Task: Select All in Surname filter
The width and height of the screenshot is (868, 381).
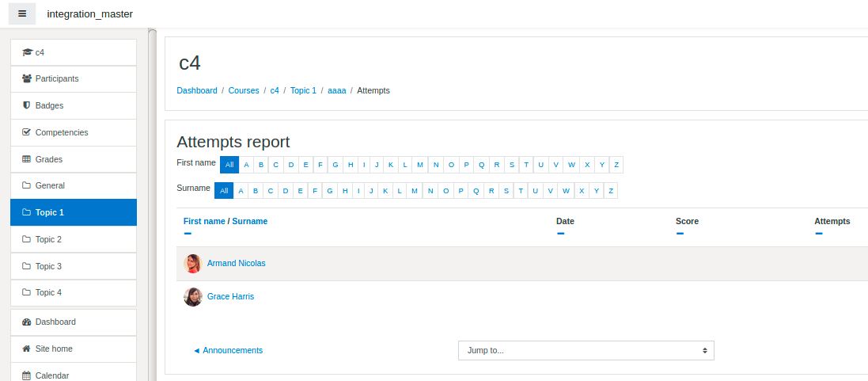Action: 224,190
